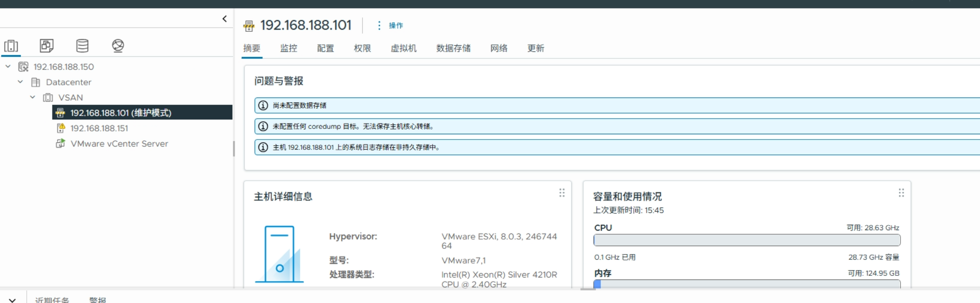
Task: Select VMware vCenter Server in tree
Action: coord(119,144)
